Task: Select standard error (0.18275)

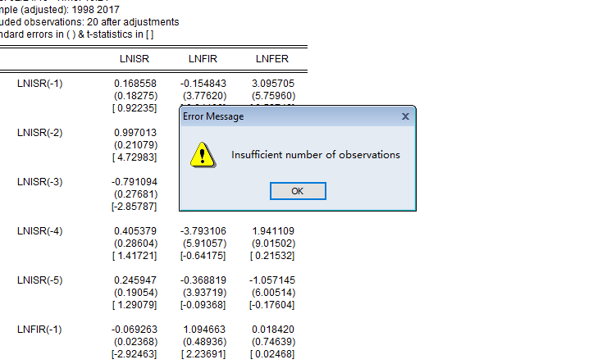Action: click(135, 96)
